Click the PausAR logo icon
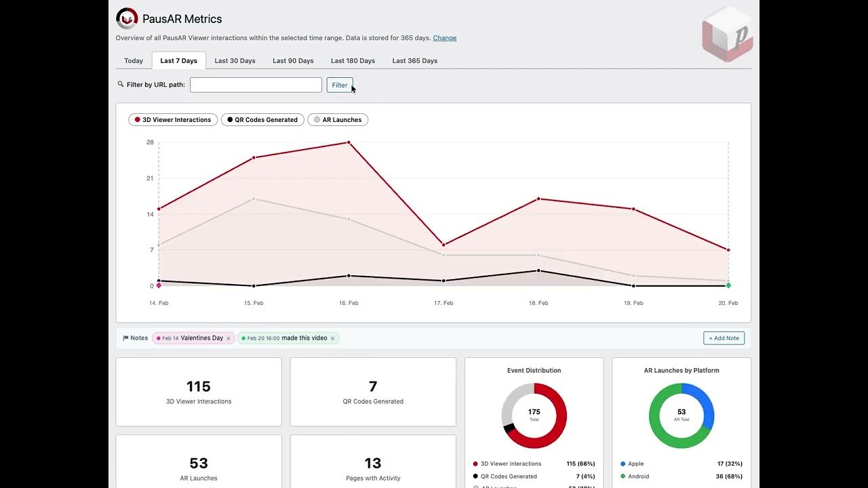The width and height of the screenshot is (868, 488). (x=127, y=18)
